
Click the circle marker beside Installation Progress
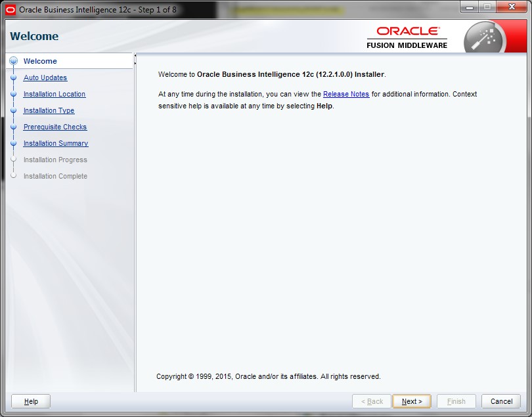click(13, 160)
